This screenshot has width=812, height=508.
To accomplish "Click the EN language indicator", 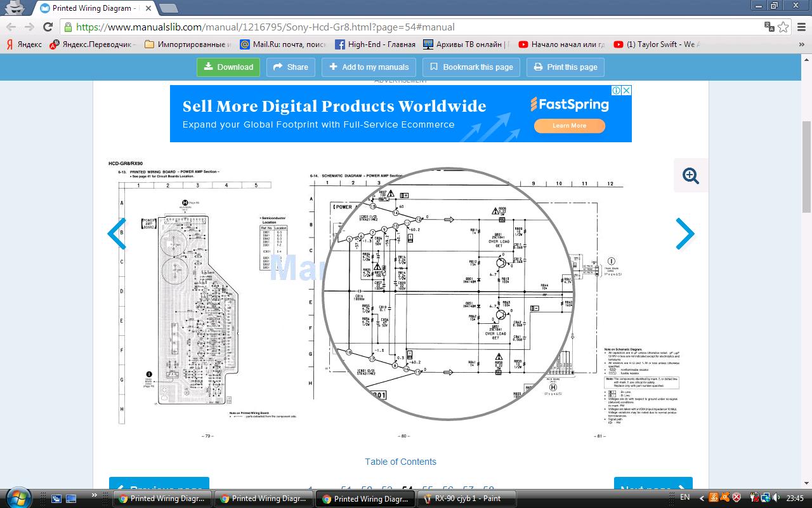I will pyautogui.click(x=685, y=498).
